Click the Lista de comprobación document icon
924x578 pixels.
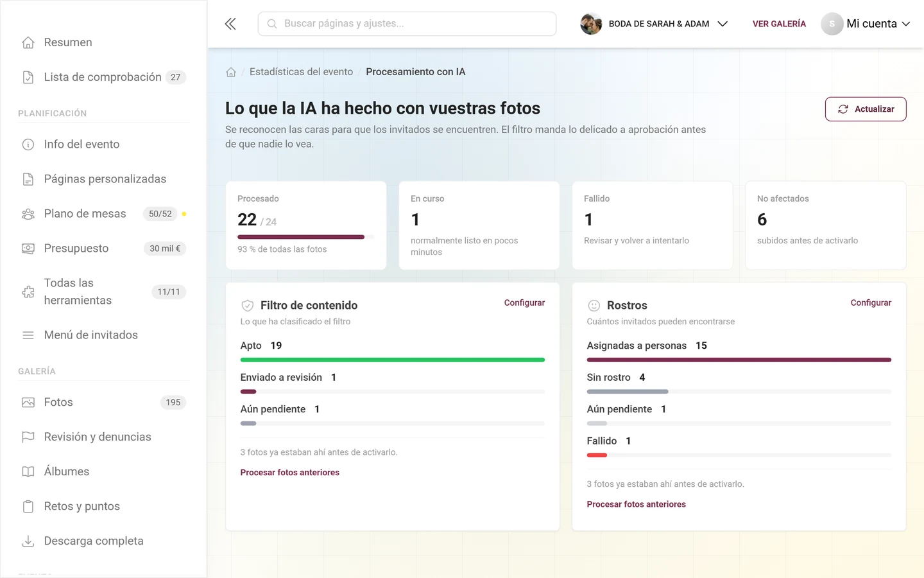point(28,77)
